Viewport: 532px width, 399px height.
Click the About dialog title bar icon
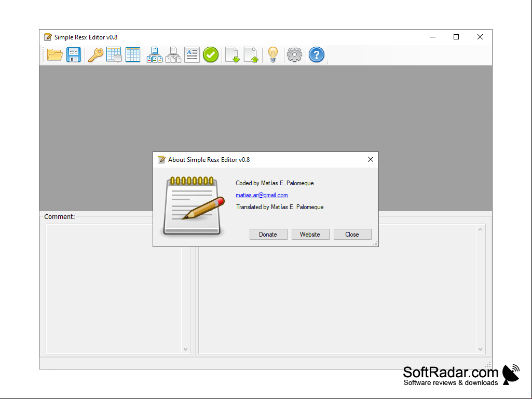point(161,159)
